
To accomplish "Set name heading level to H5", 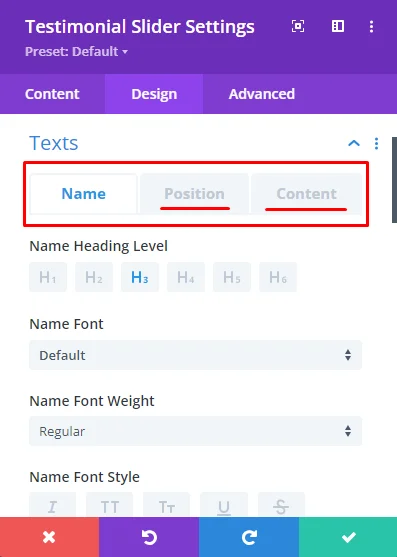I will coord(232,277).
